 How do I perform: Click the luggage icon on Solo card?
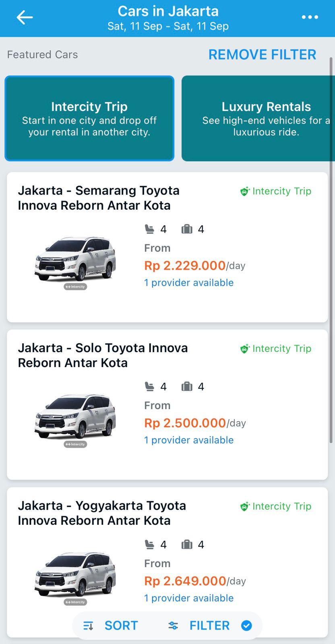click(187, 387)
